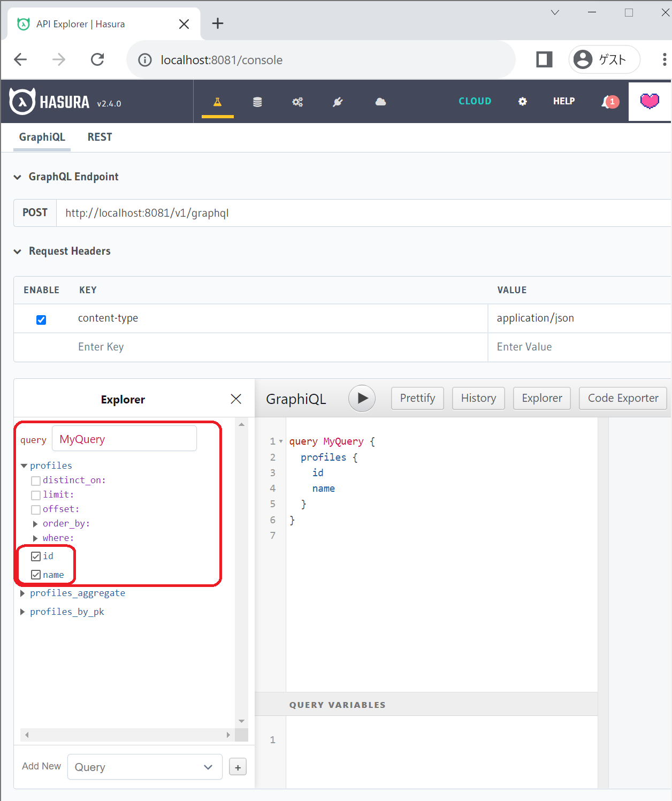This screenshot has height=801, width=672.
Task: Toggle Explorer via toolbar button
Action: (542, 398)
